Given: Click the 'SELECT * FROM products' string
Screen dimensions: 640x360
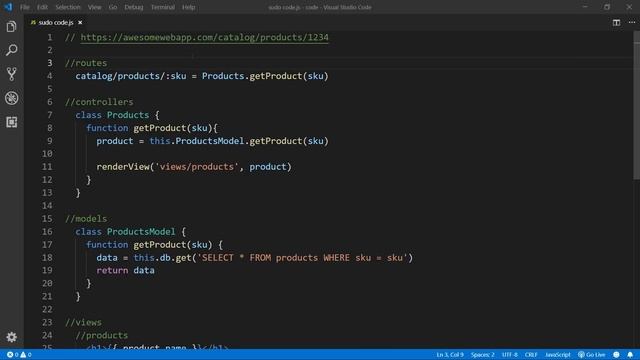Looking at the screenshot, I should (302, 258).
